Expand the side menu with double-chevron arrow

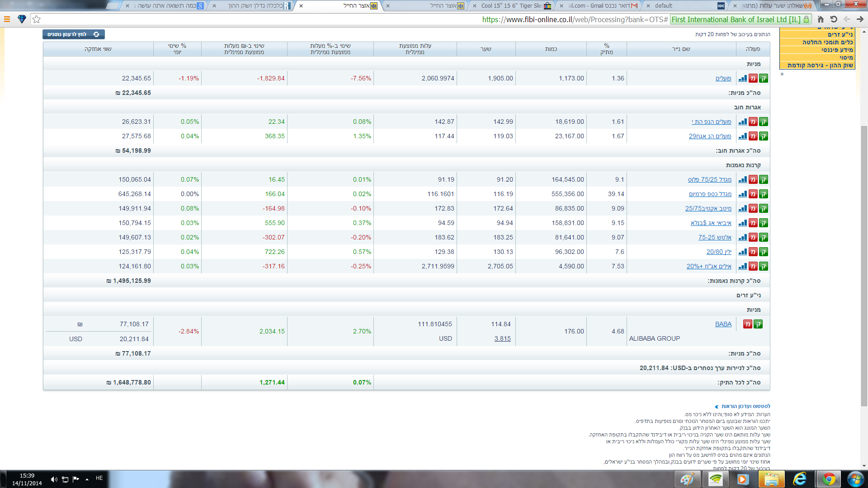782,74
